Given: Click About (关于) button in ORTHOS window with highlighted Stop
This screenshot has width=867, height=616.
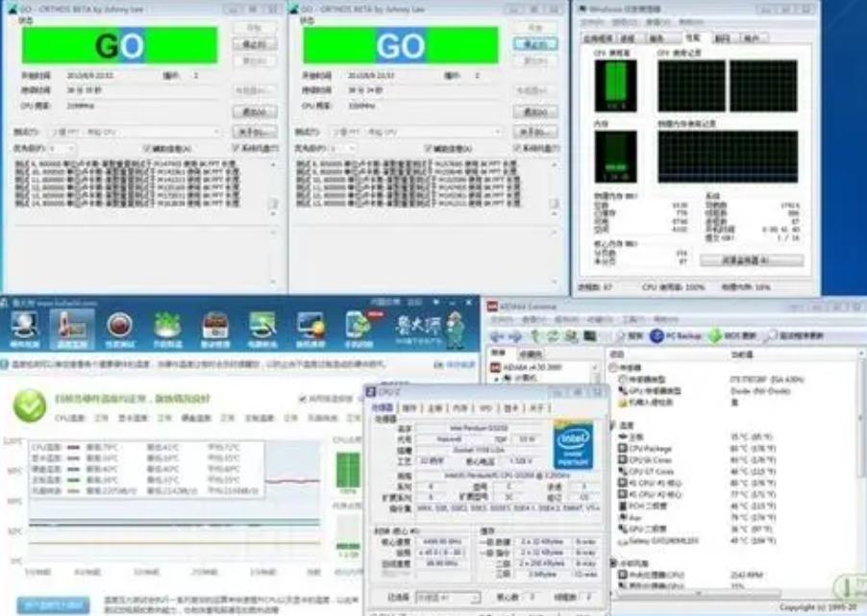Looking at the screenshot, I should point(535,132).
